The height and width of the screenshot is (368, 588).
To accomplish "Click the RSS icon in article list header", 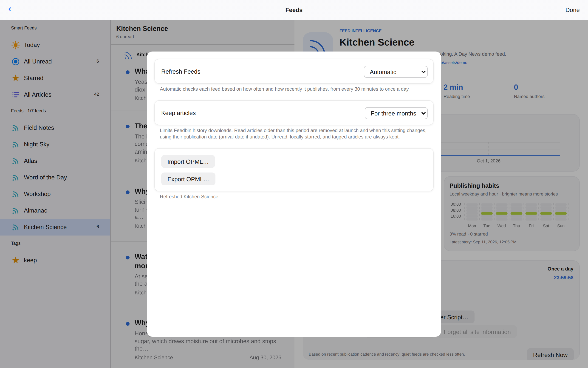I will pyautogui.click(x=128, y=55).
